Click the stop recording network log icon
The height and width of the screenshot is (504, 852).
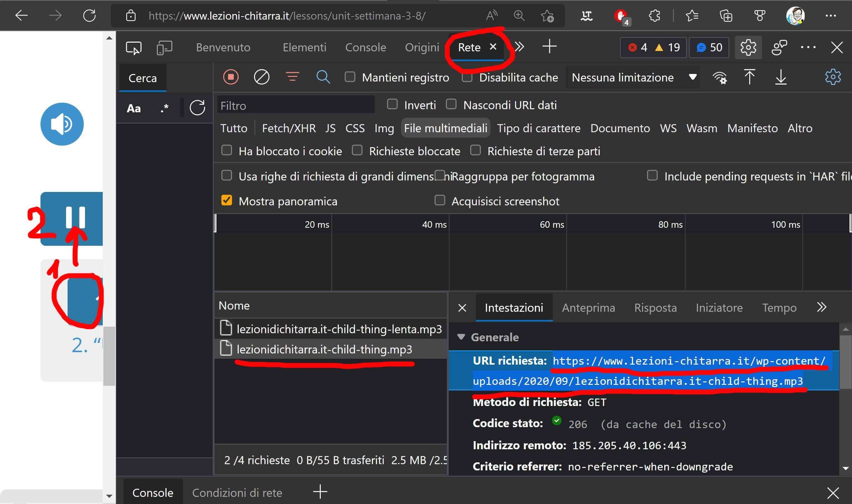231,77
